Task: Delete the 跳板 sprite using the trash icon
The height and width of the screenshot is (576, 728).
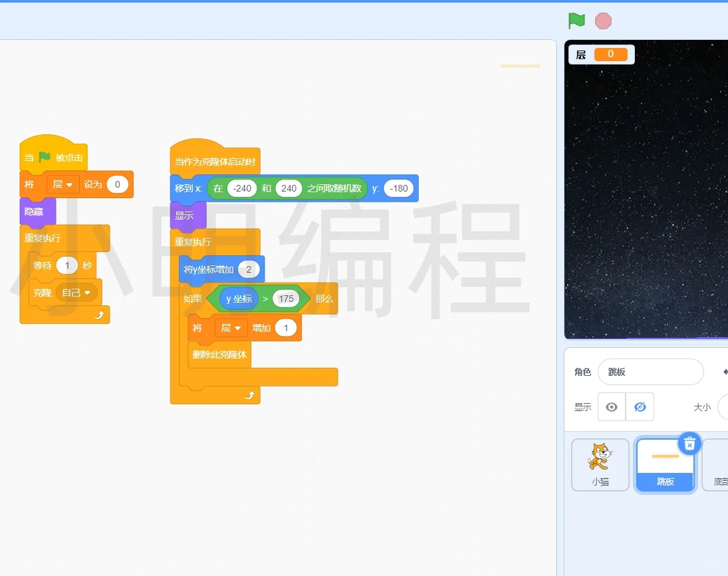Action: (689, 444)
